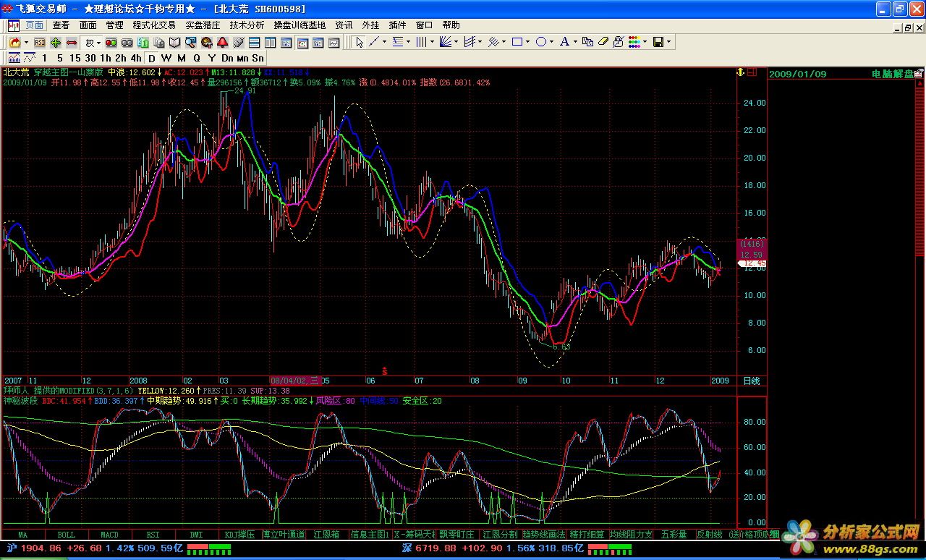Expand the fan lines tool dropdown arrow
This screenshot has width=926, height=560.
click(x=456, y=42)
